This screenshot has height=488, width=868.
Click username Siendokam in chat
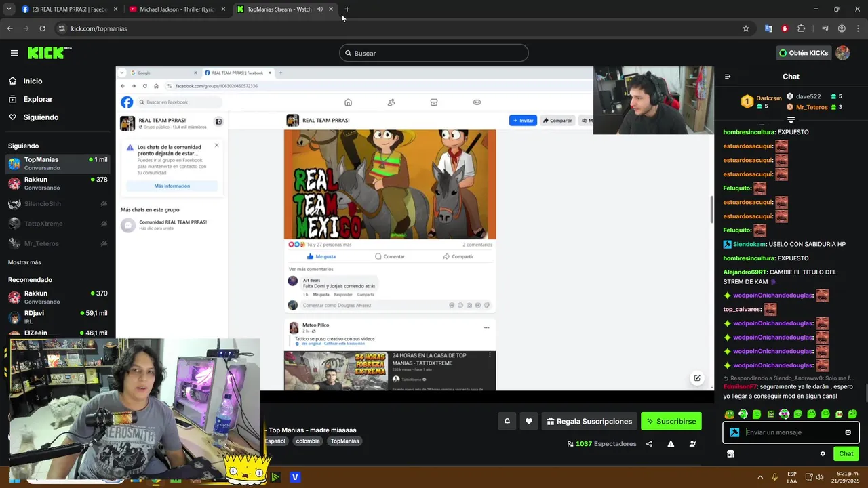coord(749,244)
